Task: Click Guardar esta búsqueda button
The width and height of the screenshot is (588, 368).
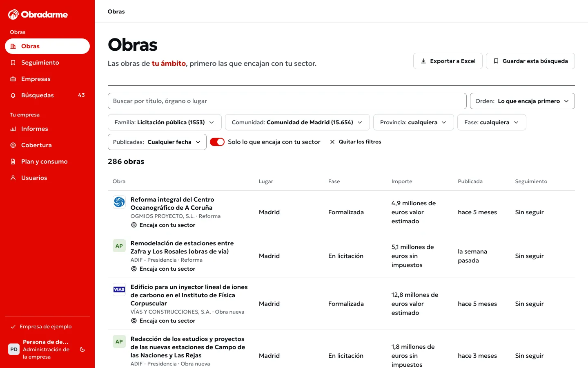Action: [530, 61]
